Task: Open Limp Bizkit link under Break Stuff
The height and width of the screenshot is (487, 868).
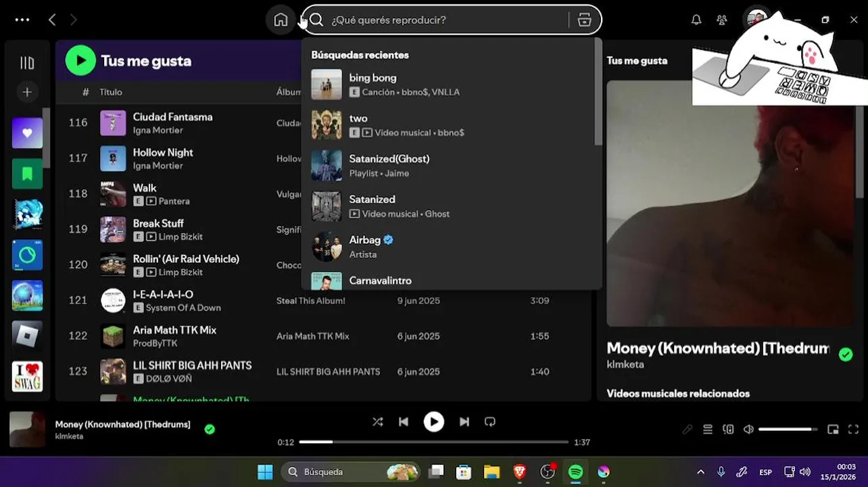Action: [180, 237]
